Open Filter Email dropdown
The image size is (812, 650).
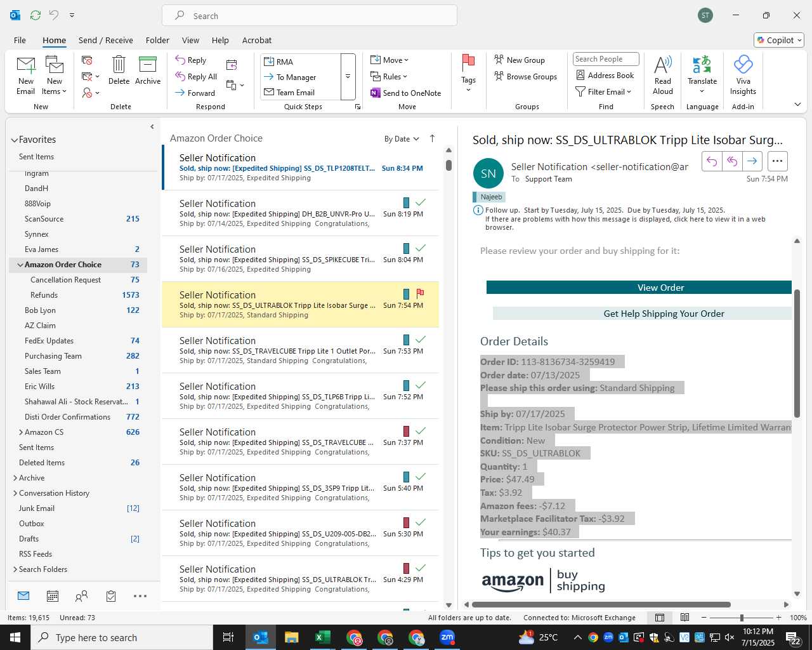point(603,92)
